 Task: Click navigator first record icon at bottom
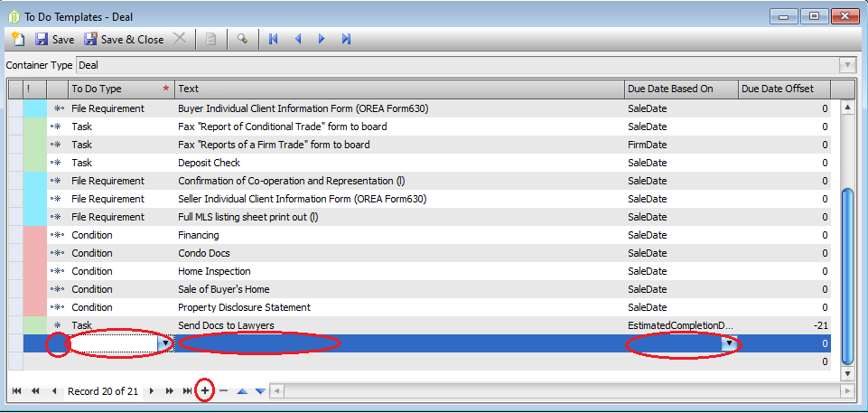[16, 390]
